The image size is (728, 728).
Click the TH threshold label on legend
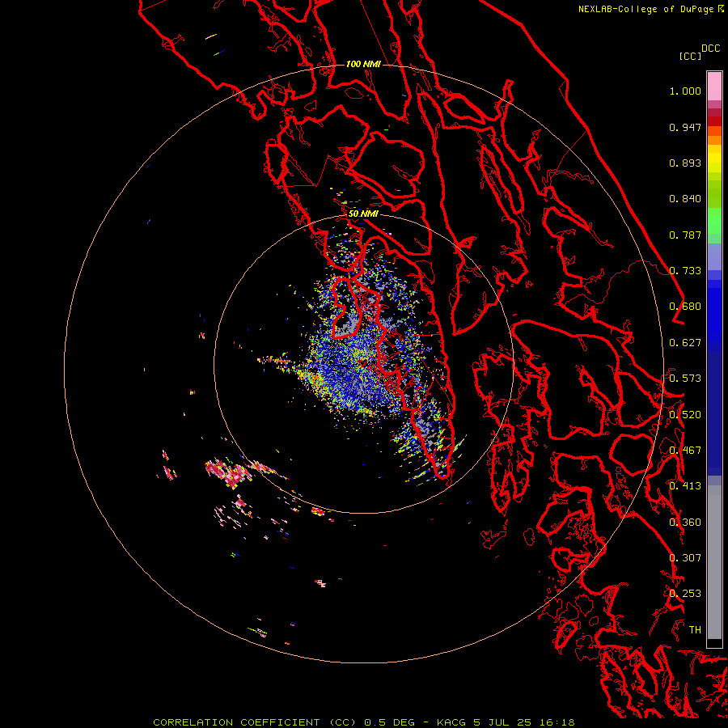(x=695, y=629)
